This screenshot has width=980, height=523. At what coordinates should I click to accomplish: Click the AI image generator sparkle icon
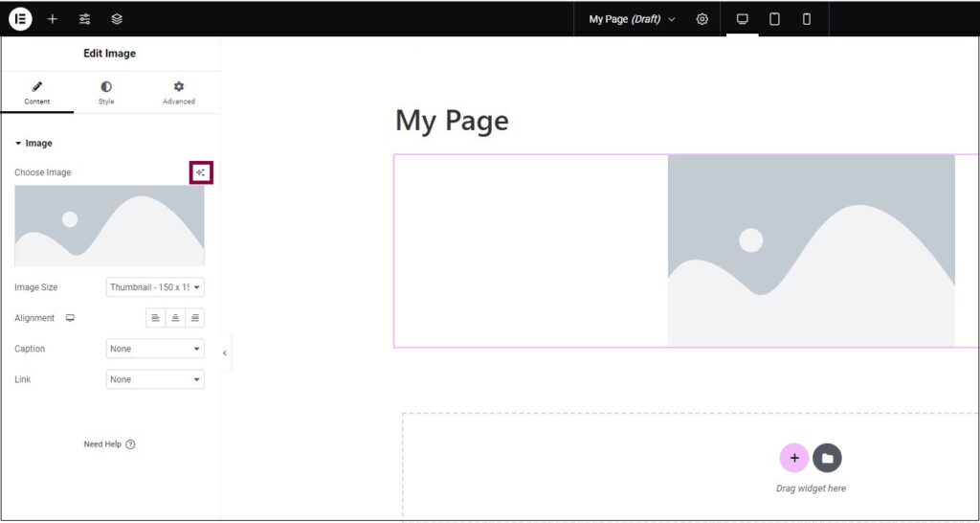201,172
